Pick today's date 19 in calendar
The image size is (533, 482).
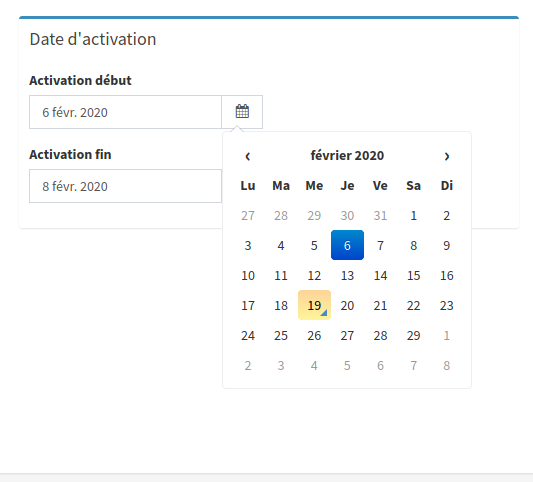coord(314,305)
